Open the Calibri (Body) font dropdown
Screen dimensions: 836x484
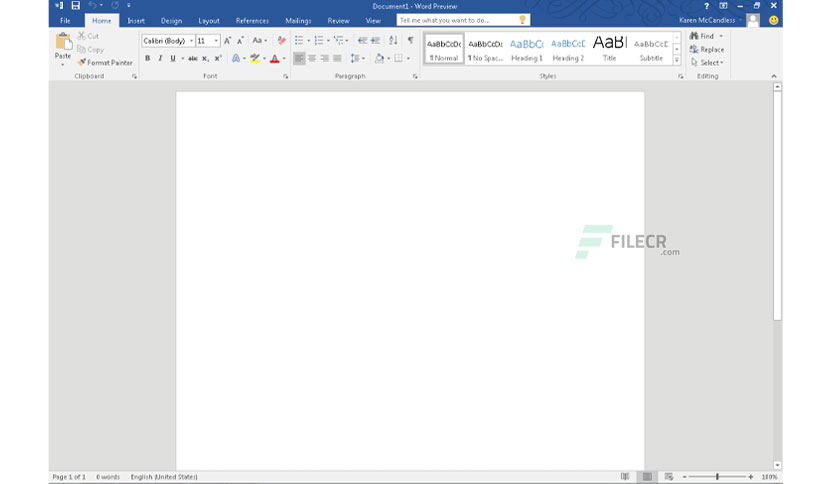[191, 41]
